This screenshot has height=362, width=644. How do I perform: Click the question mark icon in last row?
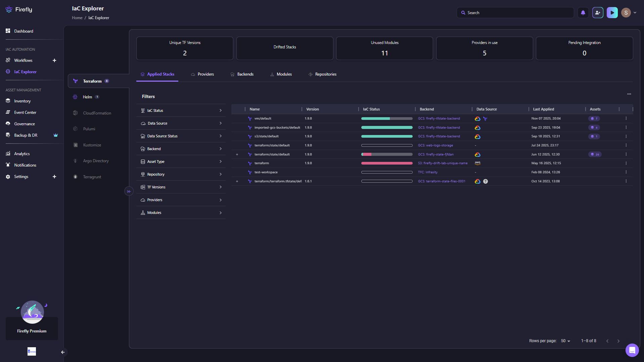(x=486, y=181)
